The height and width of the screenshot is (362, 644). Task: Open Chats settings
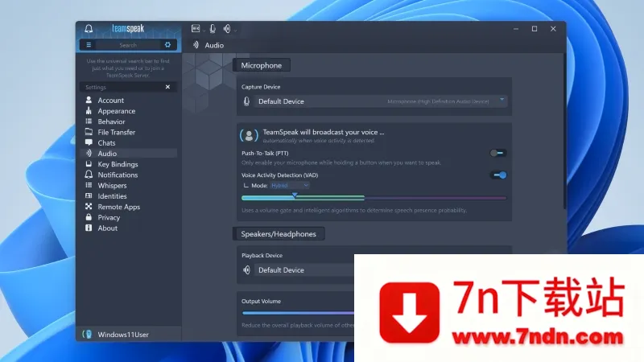[128, 143]
